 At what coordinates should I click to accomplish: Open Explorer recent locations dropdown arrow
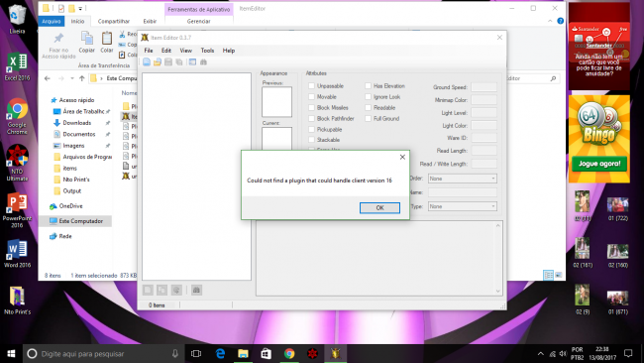click(72, 78)
